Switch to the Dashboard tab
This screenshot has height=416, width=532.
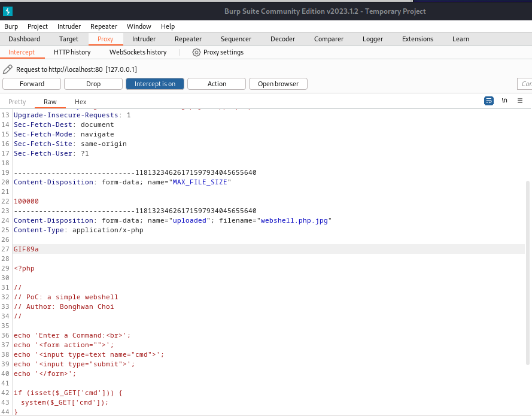(24, 39)
